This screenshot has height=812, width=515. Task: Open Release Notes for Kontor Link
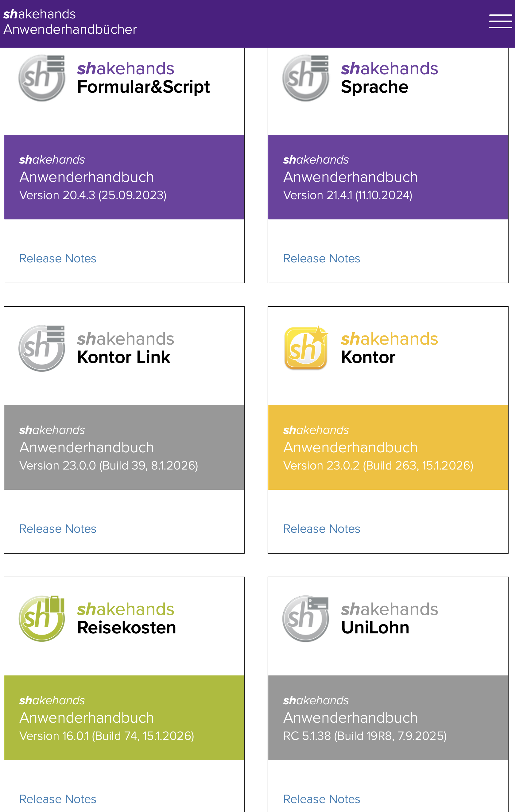pos(58,528)
